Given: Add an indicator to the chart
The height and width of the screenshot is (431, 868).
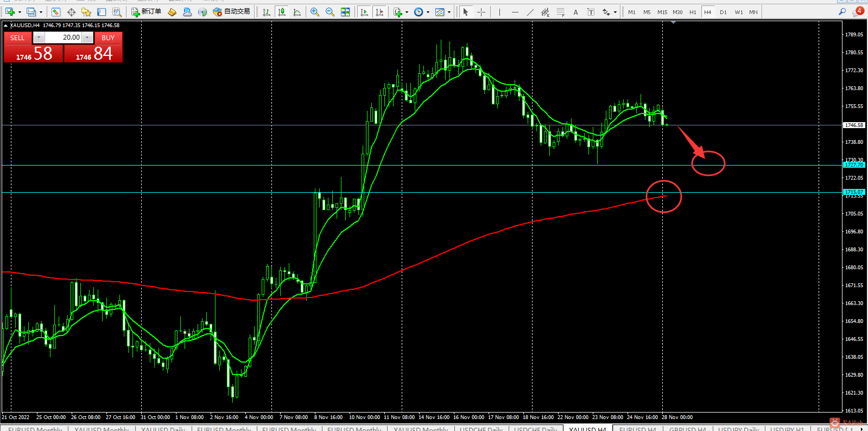Looking at the screenshot, I should pyautogui.click(x=398, y=12).
